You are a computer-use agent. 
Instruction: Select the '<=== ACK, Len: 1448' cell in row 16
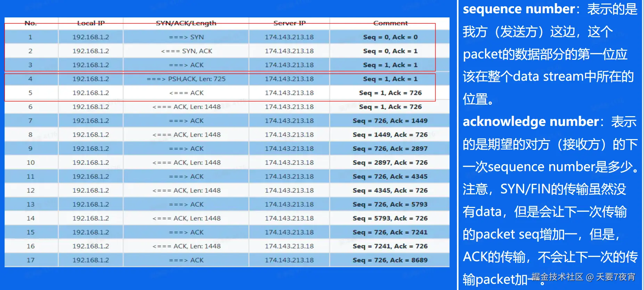186,246
